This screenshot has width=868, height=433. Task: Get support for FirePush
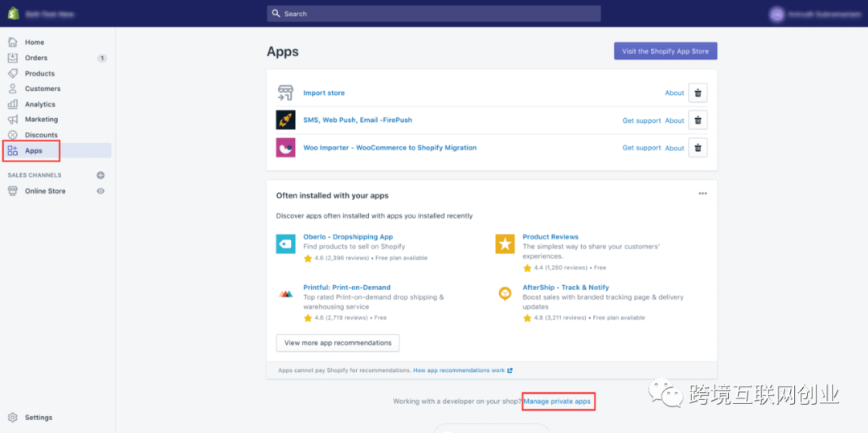(x=641, y=121)
